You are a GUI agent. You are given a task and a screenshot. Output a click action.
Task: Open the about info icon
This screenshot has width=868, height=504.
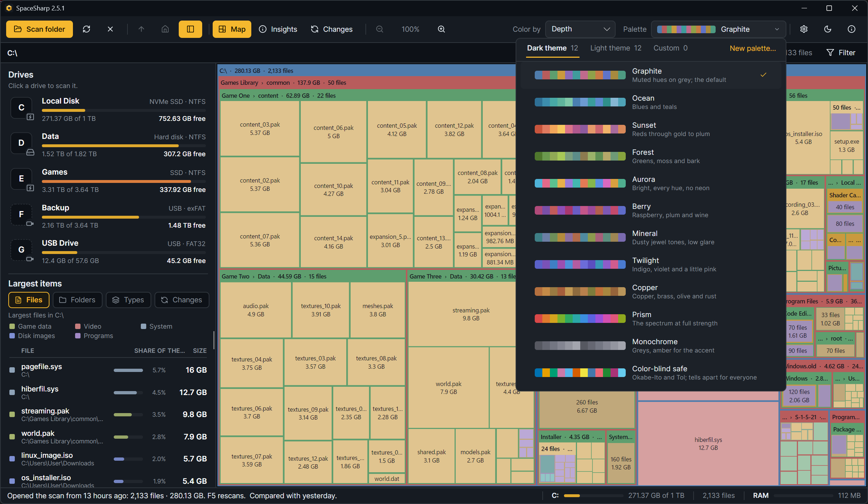(x=851, y=29)
